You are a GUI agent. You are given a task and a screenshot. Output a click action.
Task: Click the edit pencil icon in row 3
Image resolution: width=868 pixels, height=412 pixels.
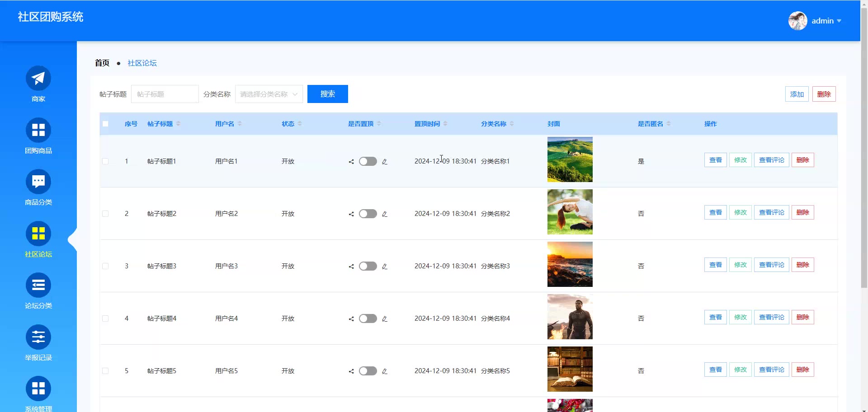(385, 267)
